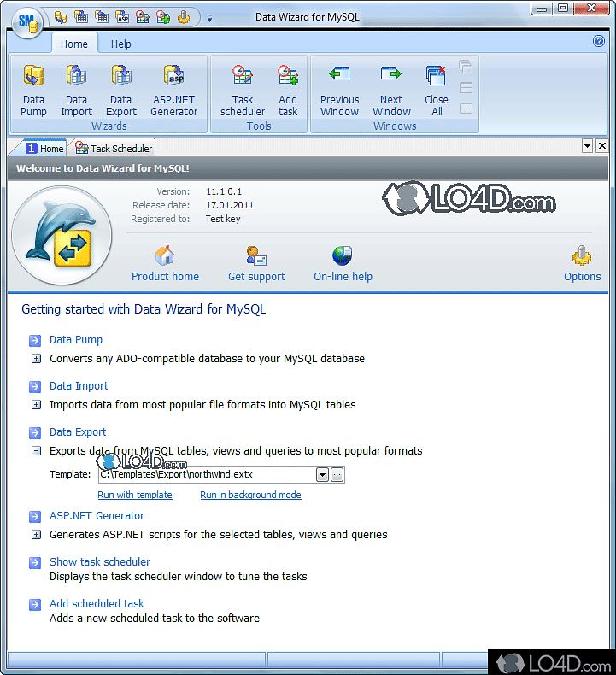This screenshot has height=675, width=616.
Task: Add task from quick access toolbar
Action: click(x=163, y=17)
